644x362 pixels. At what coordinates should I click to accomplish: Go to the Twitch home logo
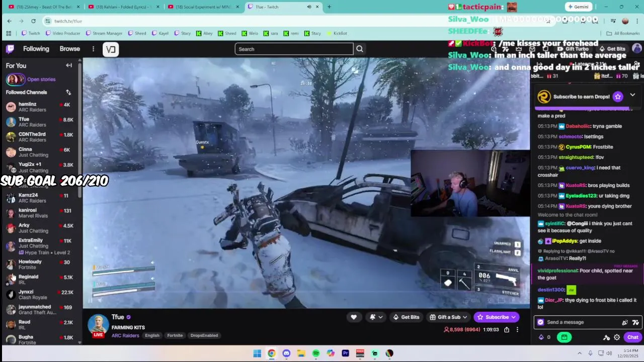click(x=10, y=49)
